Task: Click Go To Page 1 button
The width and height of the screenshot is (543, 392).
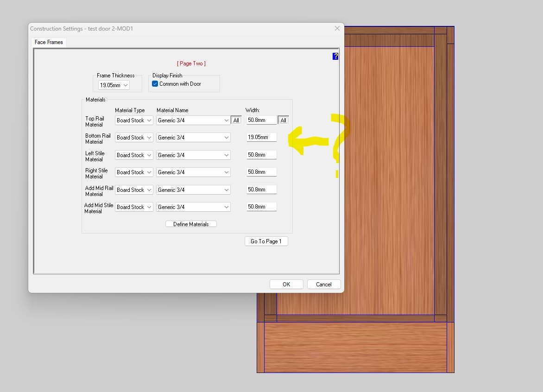Action: coord(266,241)
